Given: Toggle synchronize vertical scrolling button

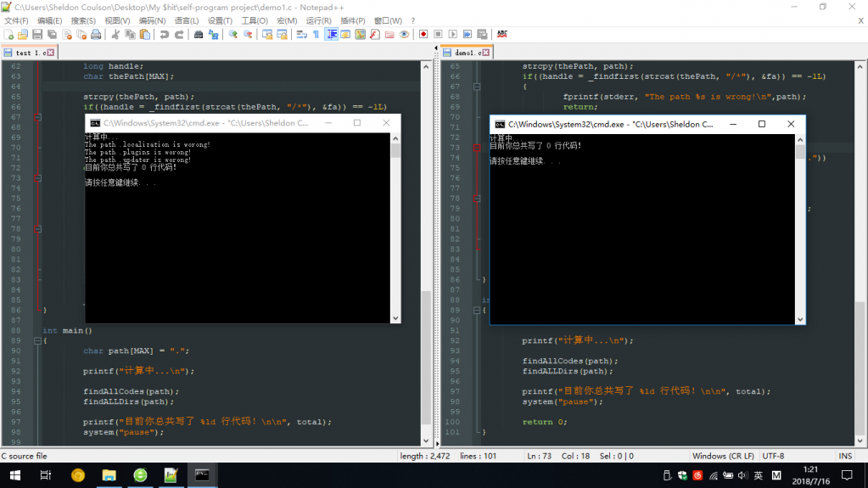Looking at the screenshot, I should [267, 34].
